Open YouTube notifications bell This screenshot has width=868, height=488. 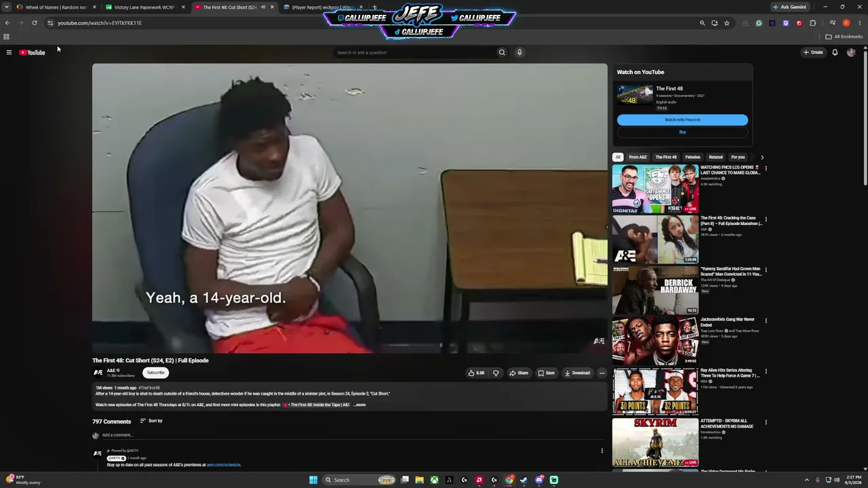[x=835, y=52]
